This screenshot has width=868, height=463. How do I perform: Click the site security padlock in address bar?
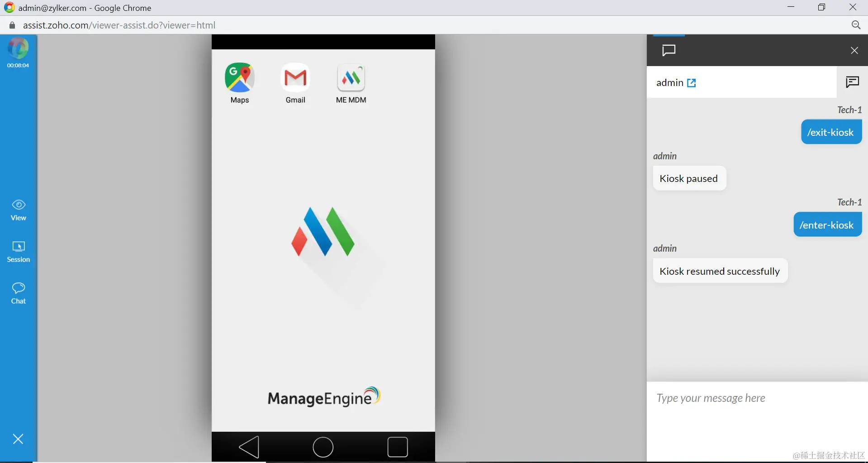pos(12,25)
